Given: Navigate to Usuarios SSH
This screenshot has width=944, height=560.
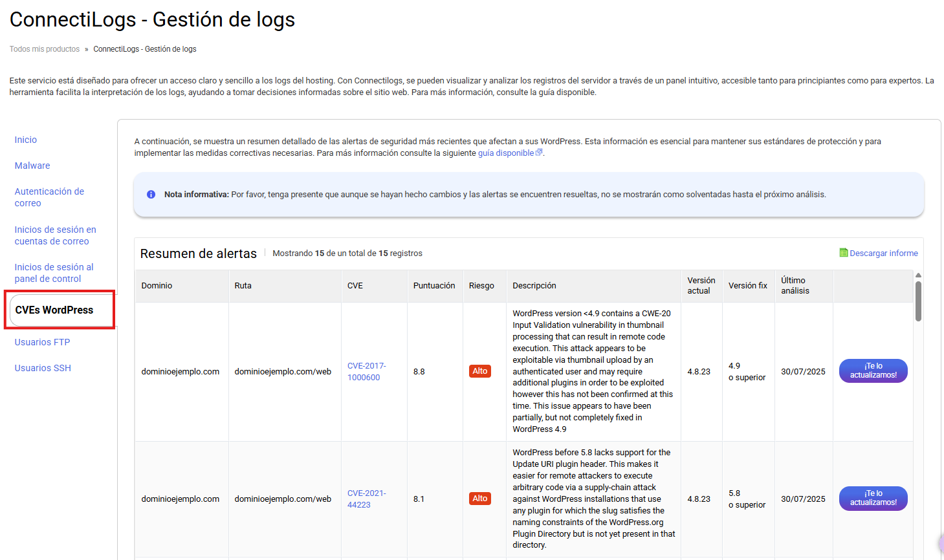Looking at the screenshot, I should (x=43, y=368).
